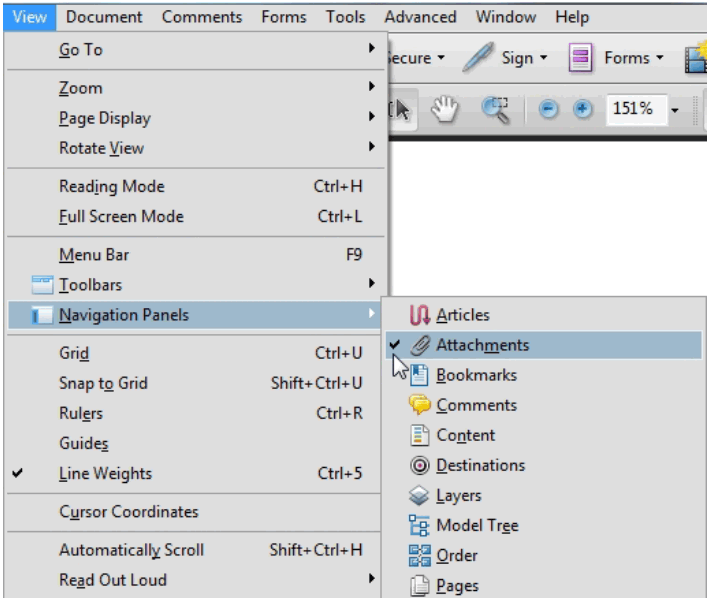Screen dimensions: 713x601
Task: Expand the Page Display submenu
Action: 105,118
